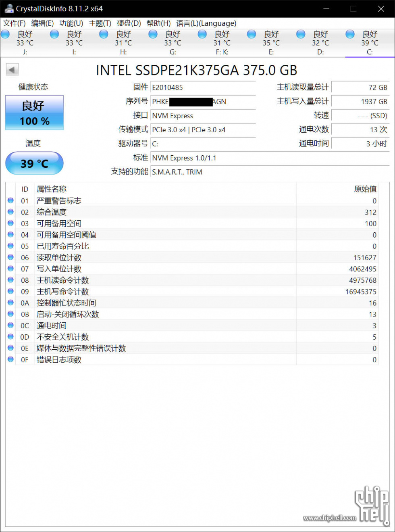This screenshot has height=532, width=395.
Task: Click status dot for attribute 01
Action: [x=10, y=200]
